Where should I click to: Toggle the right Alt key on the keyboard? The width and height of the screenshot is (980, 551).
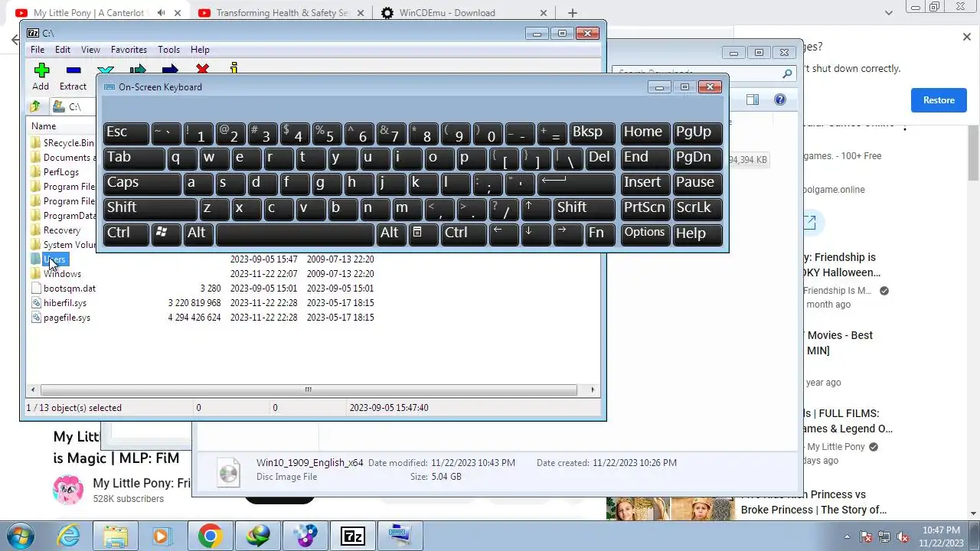click(x=390, y=234)
